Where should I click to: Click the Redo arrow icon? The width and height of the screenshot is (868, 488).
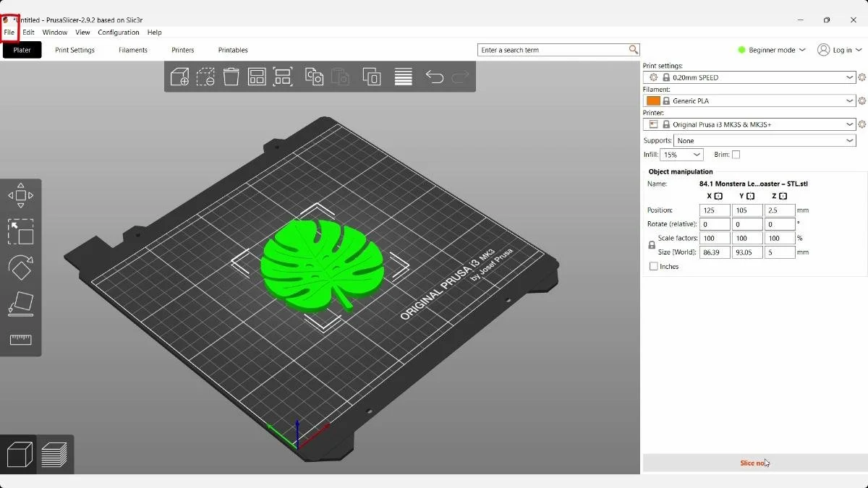pyautogui.click(x=460, y=77)
